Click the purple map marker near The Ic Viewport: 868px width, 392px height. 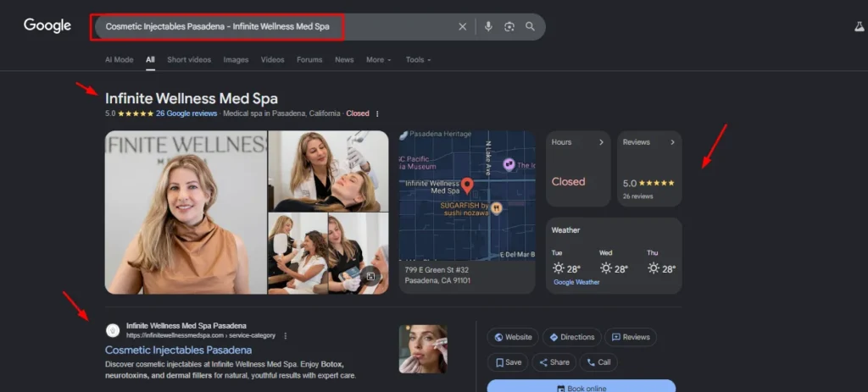pyautogui.click(x=509, y=164)
